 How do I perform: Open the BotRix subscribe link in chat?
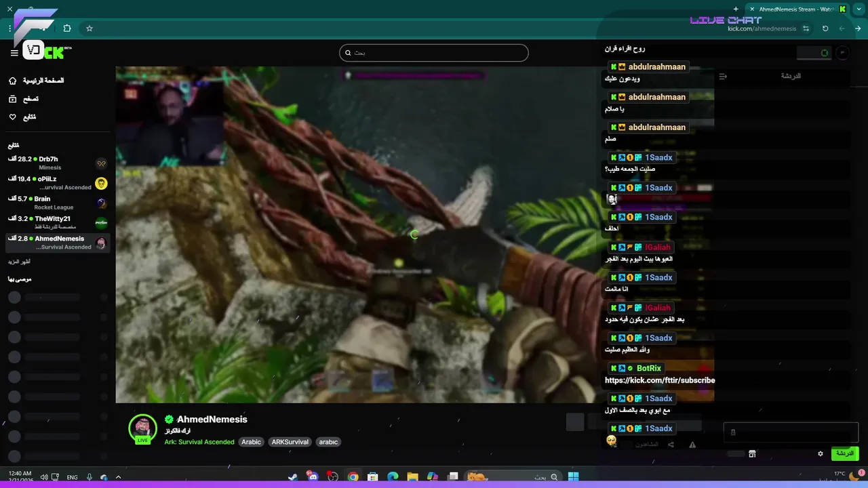tap(660, 380)
